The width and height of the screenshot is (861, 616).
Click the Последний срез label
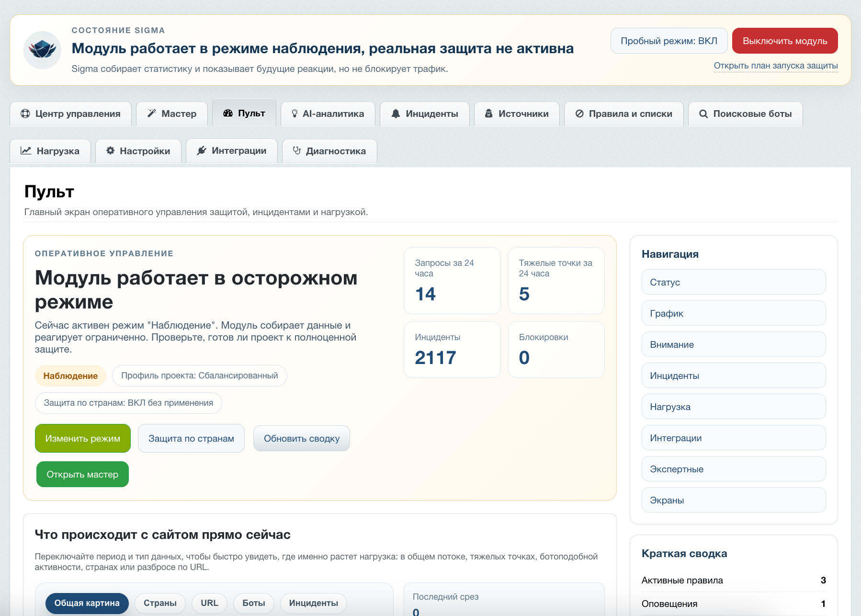click(x=446, y=597)
